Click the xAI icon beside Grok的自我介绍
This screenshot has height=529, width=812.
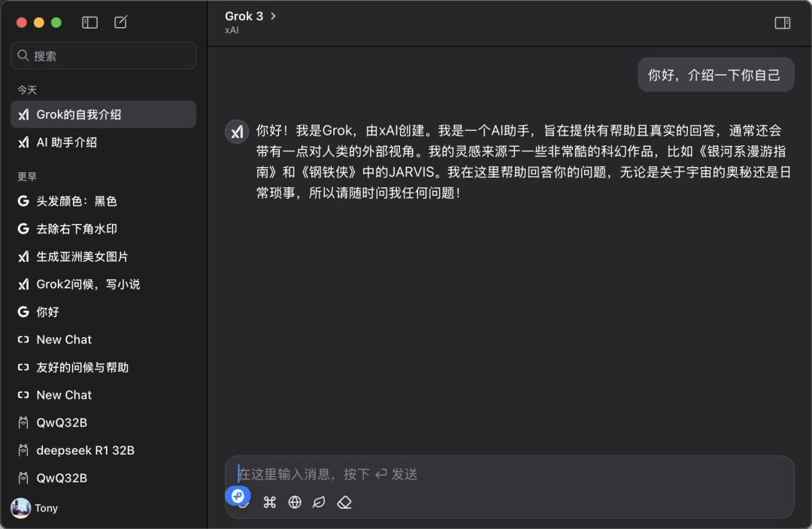23,114
